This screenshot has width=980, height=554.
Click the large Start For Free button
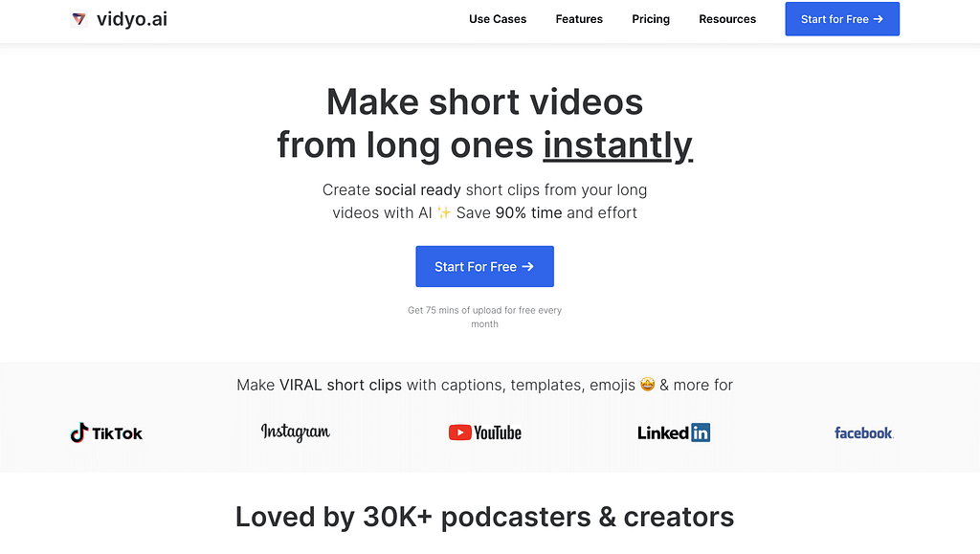[x=485, y=267]
